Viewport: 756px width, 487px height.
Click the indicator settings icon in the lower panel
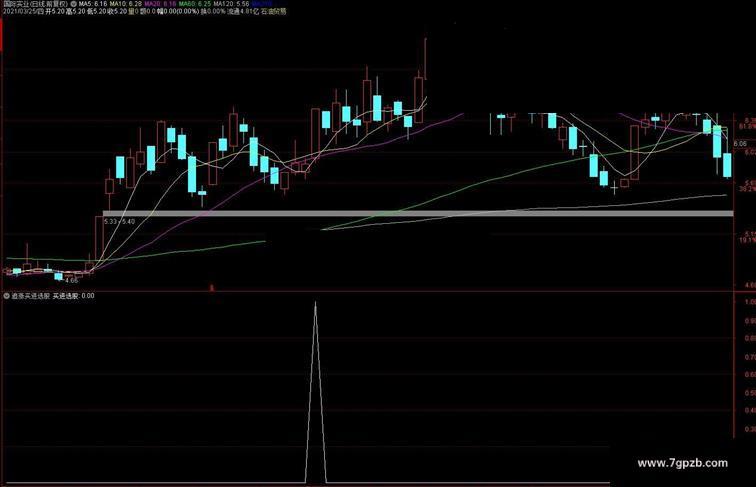7,296
